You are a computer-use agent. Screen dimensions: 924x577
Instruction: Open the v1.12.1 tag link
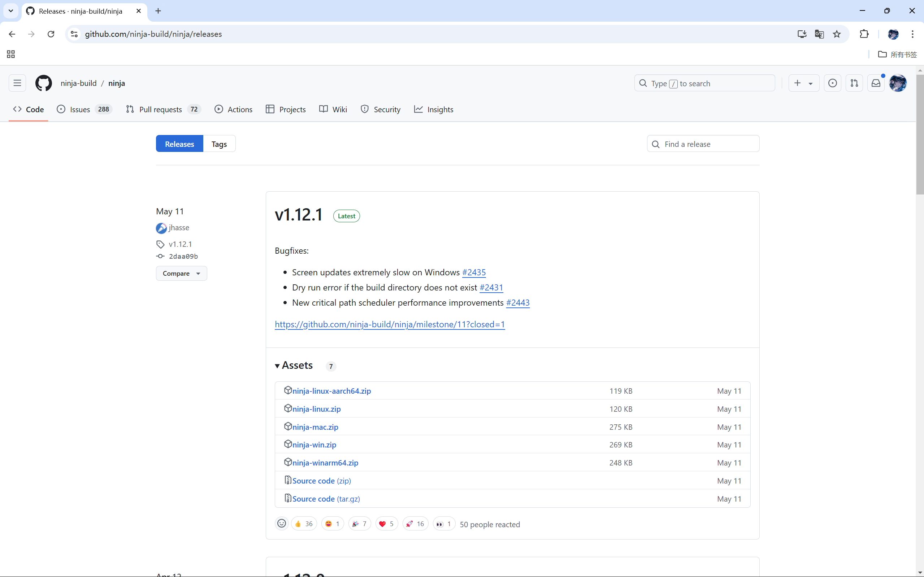(180, 244)
